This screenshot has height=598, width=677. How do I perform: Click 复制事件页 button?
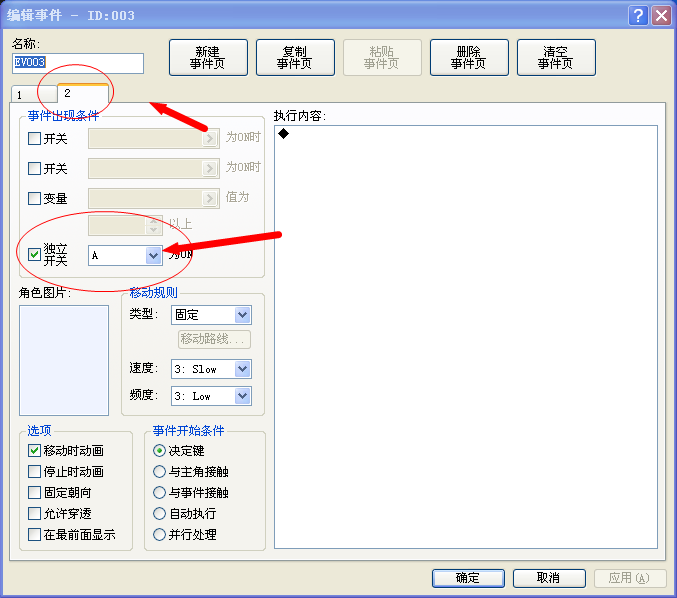(x=295, y=57)
